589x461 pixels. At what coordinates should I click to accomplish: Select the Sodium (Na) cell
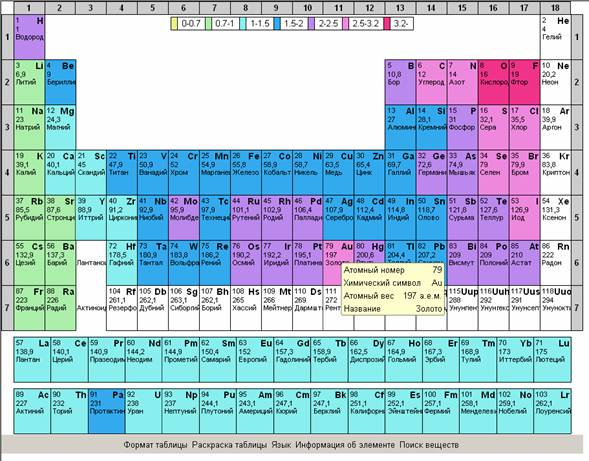pos(29,127)
